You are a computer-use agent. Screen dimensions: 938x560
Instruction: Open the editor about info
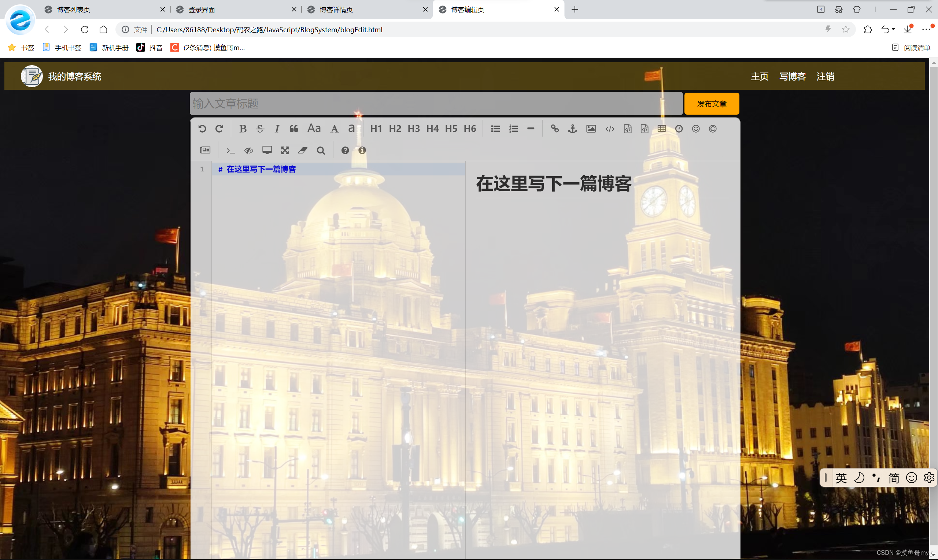(362, 150)
